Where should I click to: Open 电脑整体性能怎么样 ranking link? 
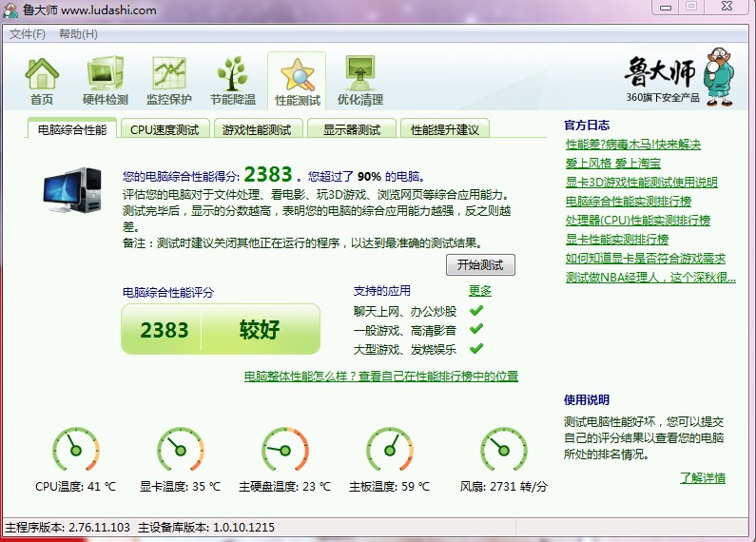381,377
